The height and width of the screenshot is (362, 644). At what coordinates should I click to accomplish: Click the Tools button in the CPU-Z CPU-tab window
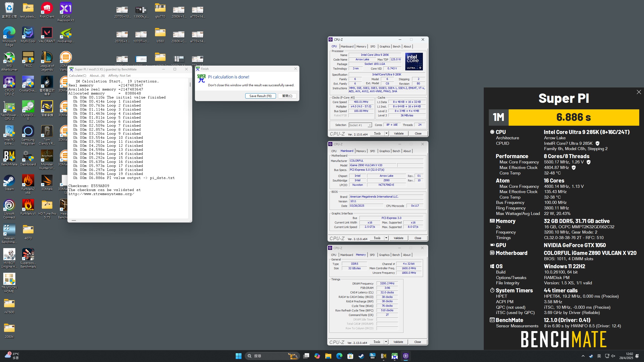pos(377,133)
